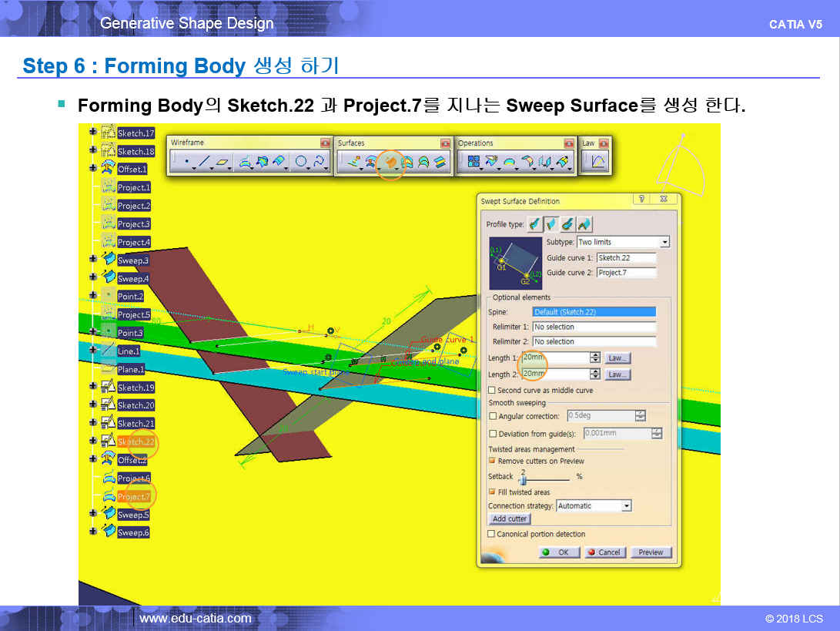Toggle Canonical portion detection checkbox

point(491,534)
